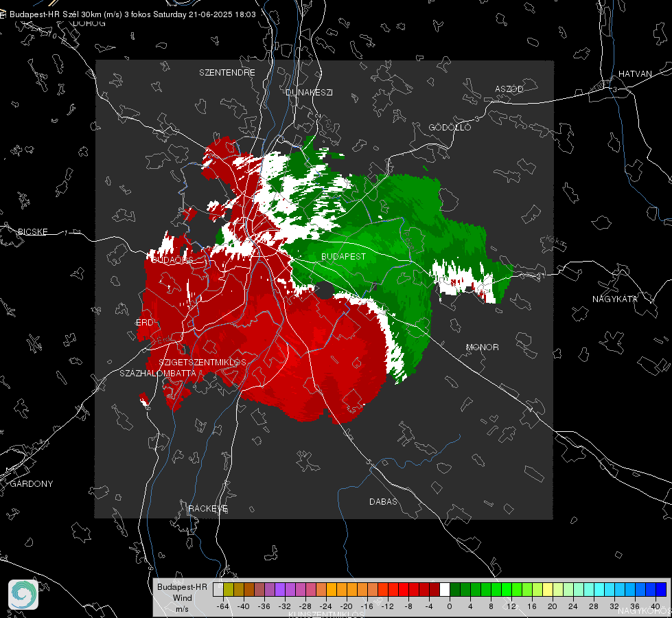The image size is (672, 618).
Task: Click the MONOR town label
Action: tap(482, 347)
